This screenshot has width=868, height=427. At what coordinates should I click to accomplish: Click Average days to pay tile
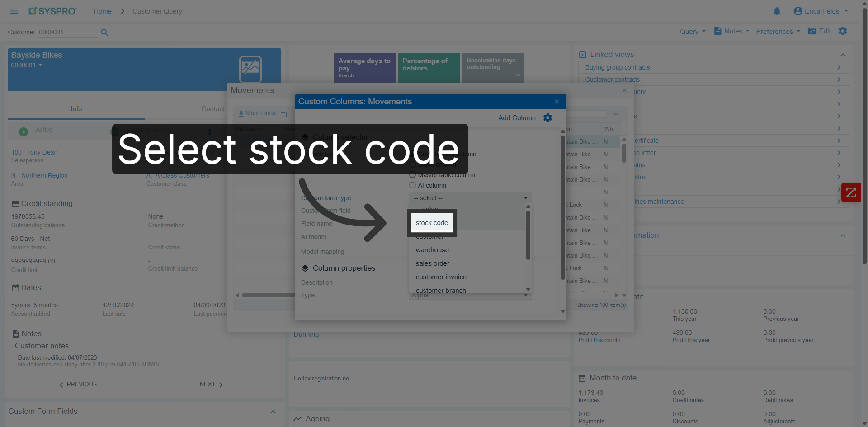pos(365,68)
